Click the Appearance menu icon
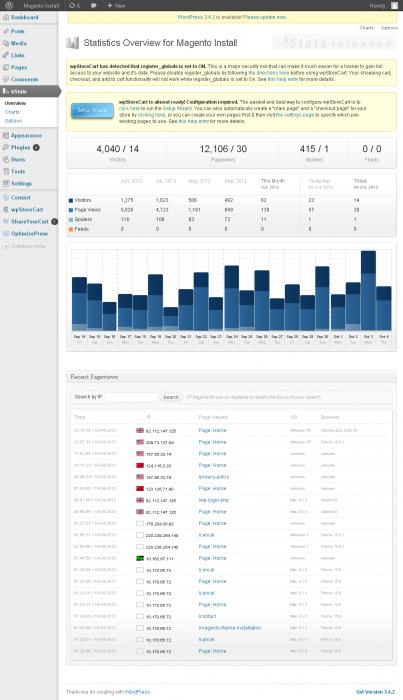This screenshot has height=700, width=403. tap(6, 135)
